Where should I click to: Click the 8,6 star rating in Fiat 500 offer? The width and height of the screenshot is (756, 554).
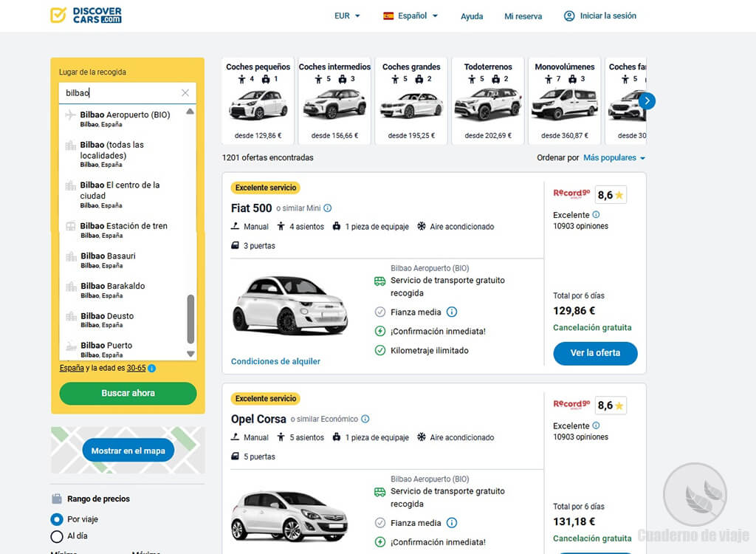[x=611, y=195]
